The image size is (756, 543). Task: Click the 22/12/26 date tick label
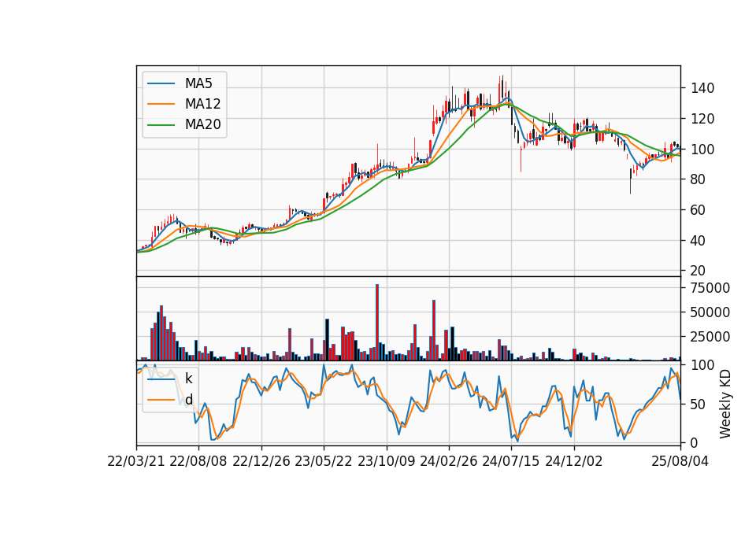[261, 462]
